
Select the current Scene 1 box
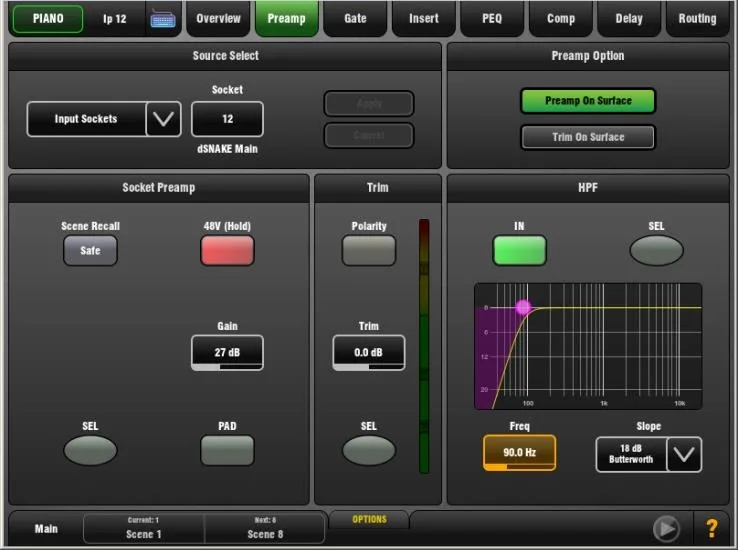click(144, 528)
